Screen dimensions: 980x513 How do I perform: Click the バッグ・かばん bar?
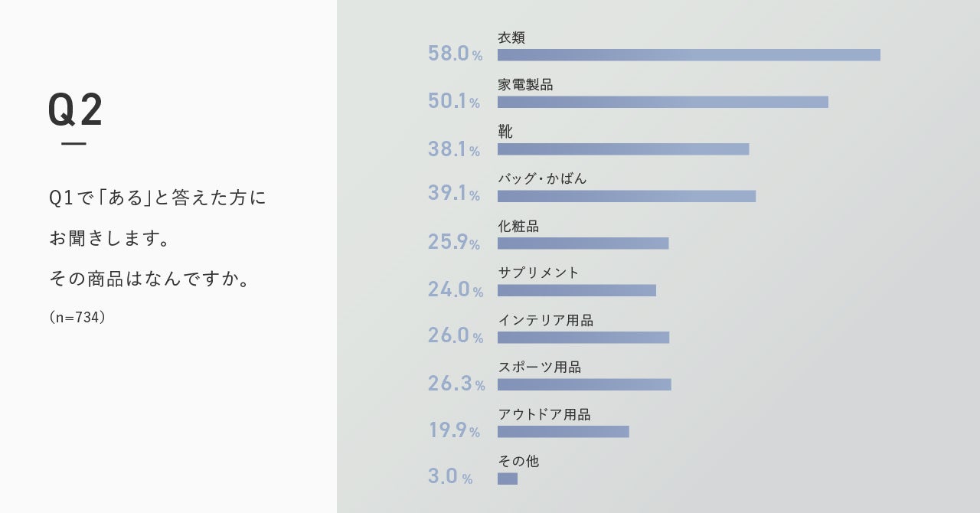click(626, 196)
